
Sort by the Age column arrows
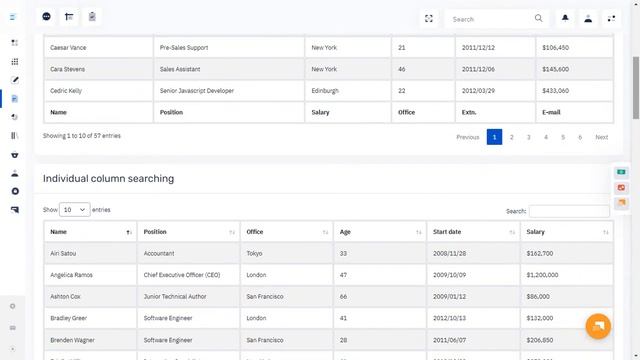coord(419,232)
